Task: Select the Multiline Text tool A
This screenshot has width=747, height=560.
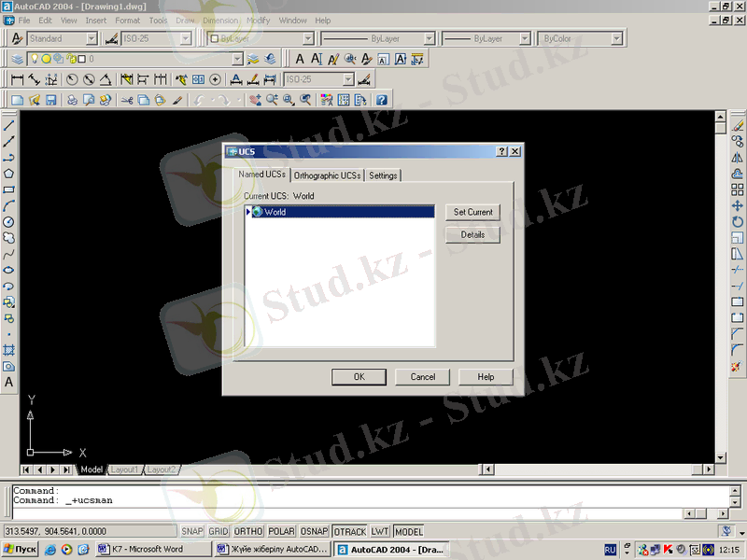Action: coord(8,383)
